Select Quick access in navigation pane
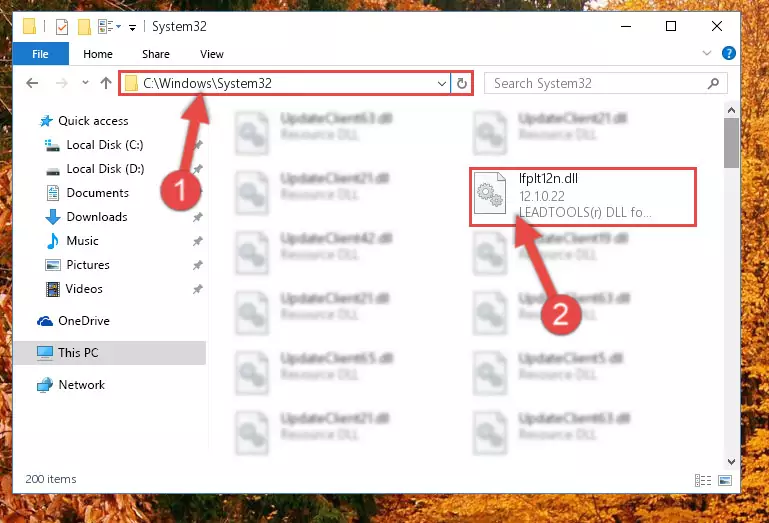769x523 pixels. [x=93, y=121]
